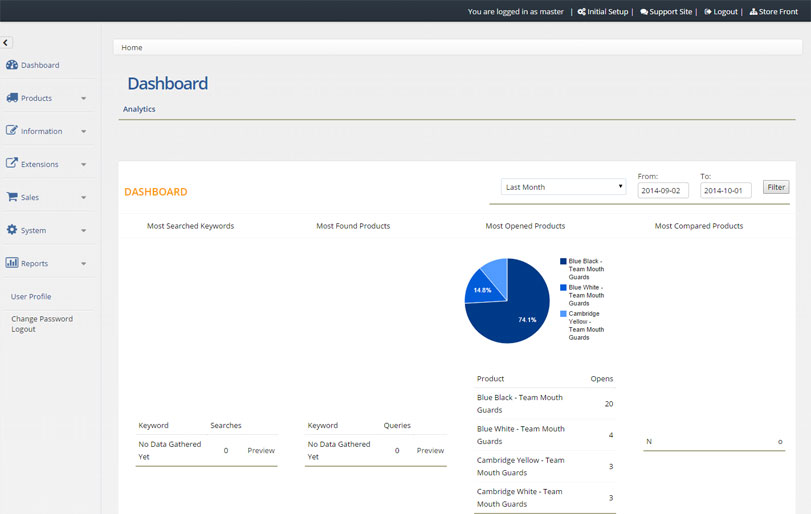
Task: Click the From date field
Action: (663, 190)
